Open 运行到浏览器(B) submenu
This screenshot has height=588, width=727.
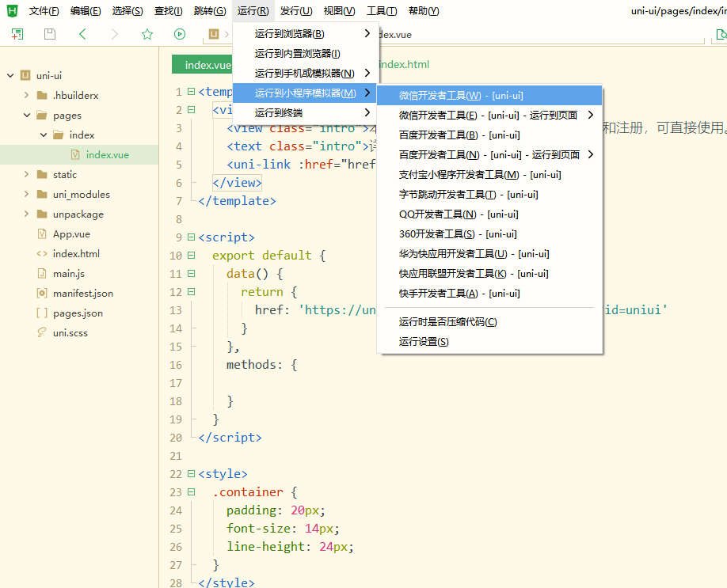click(x=290, y=34)
